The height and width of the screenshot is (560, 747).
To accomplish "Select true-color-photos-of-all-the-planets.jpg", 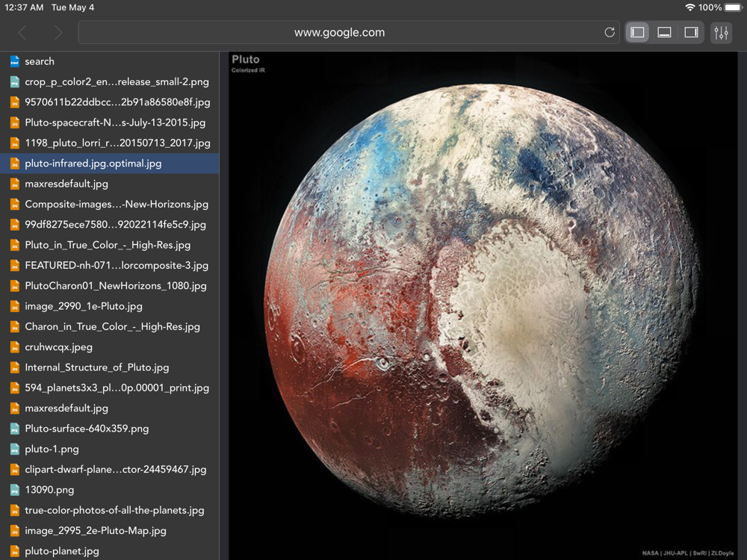I will tap(114, 511).
